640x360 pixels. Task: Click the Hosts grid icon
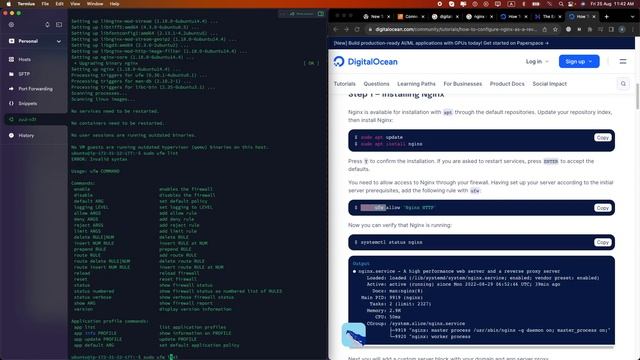coord(11,60)
